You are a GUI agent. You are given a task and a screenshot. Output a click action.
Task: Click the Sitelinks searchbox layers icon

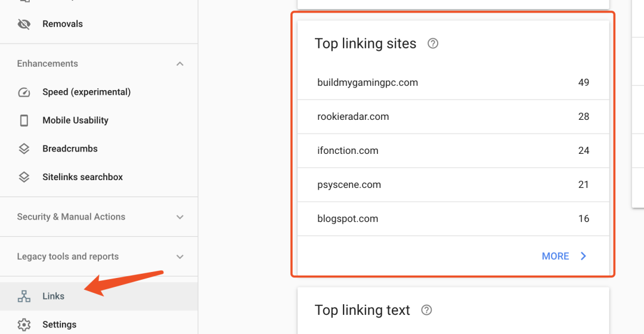coord(24,177)
